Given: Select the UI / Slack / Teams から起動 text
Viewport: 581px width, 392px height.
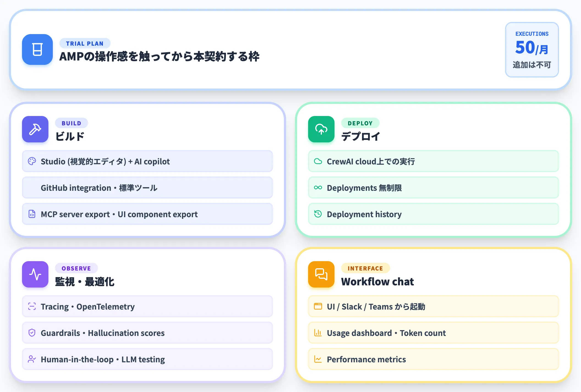Looking at the screenshot, I should (x=376, y=307).
